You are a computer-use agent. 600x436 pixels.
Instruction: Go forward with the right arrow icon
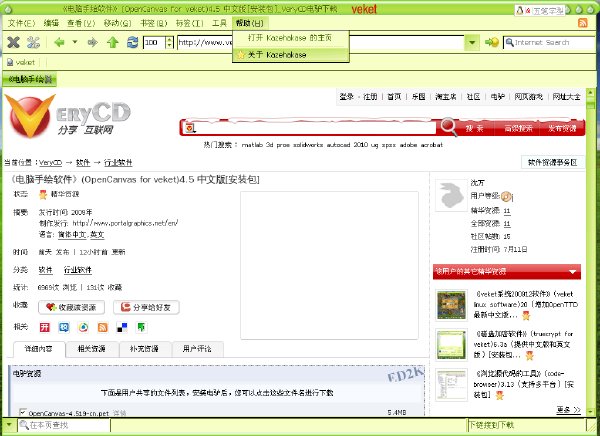(93, 42)
